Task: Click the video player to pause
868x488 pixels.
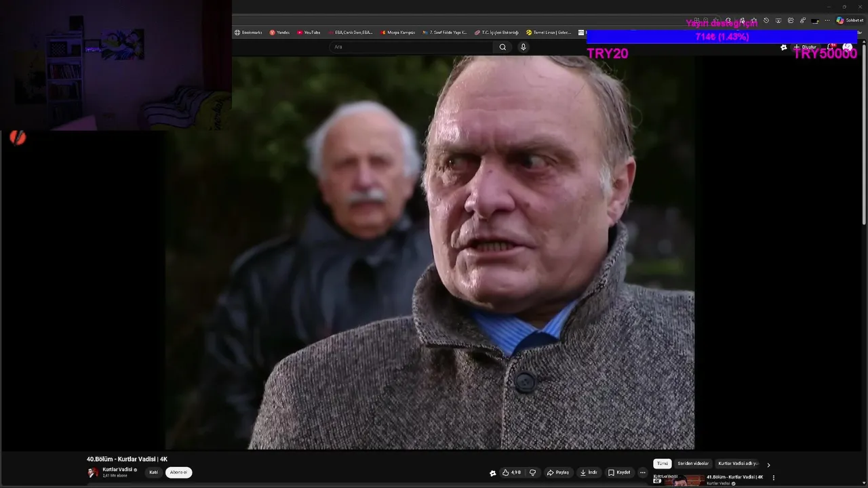Action: coord(430,252)
